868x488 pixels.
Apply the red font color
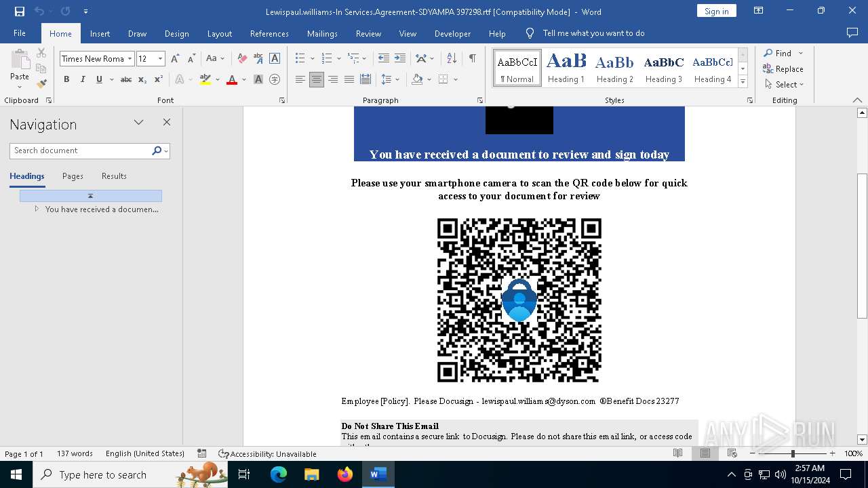[x=232, y=79]
